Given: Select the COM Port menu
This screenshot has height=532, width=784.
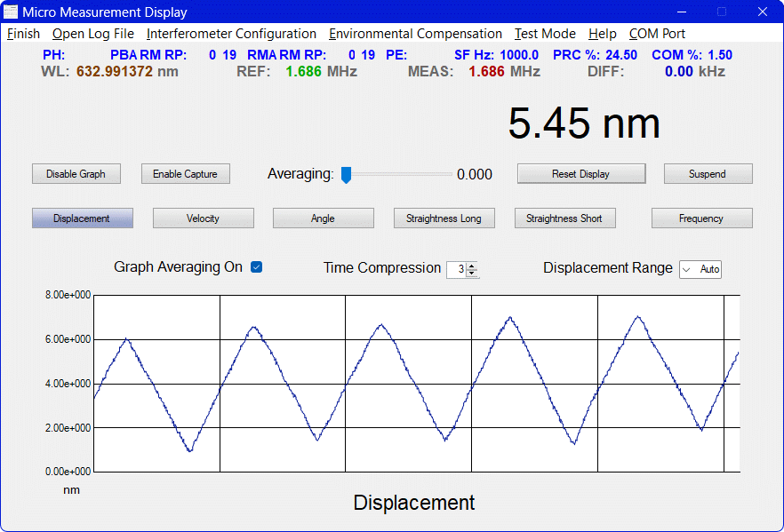Looking at the screenshot, I should (x=657, y=34).
